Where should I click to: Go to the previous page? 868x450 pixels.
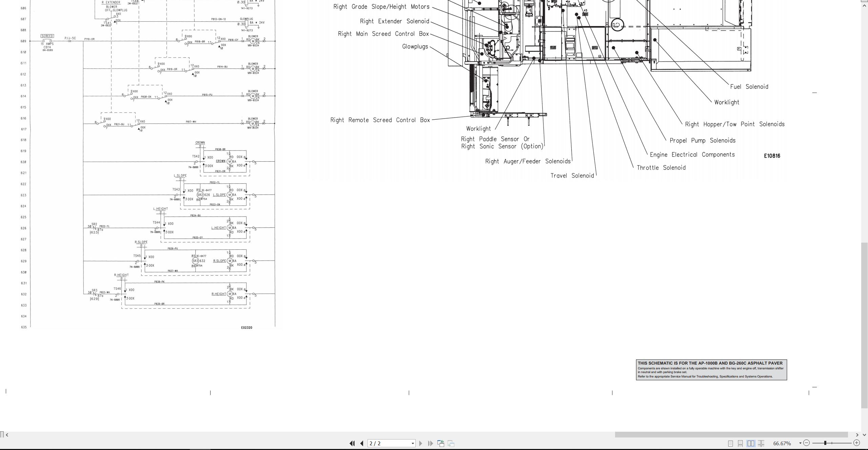tap(362, 443)
